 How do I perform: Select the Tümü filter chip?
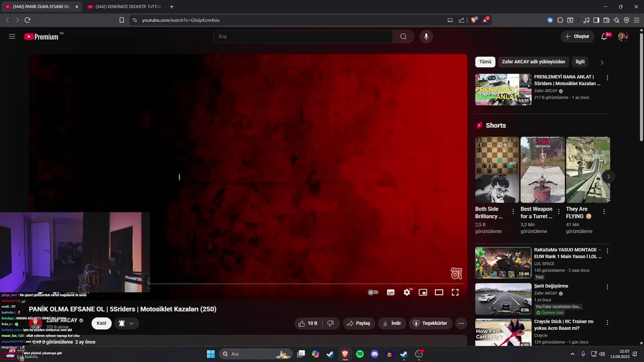pyautogui.click(x=485, y=62)
